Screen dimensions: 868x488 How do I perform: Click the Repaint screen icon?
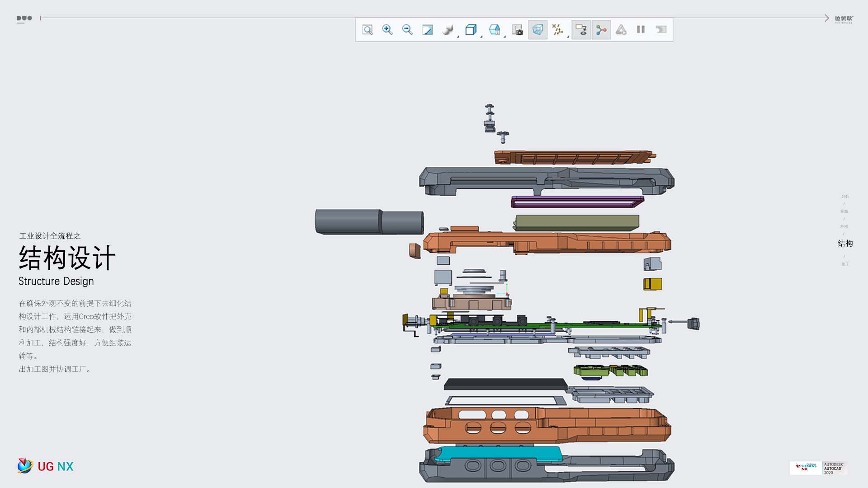(427, 30)
